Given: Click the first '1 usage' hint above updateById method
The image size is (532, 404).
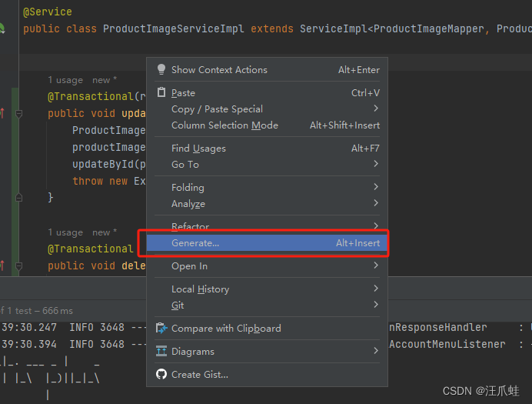Looking at the screenshot, I should point(65,80).
